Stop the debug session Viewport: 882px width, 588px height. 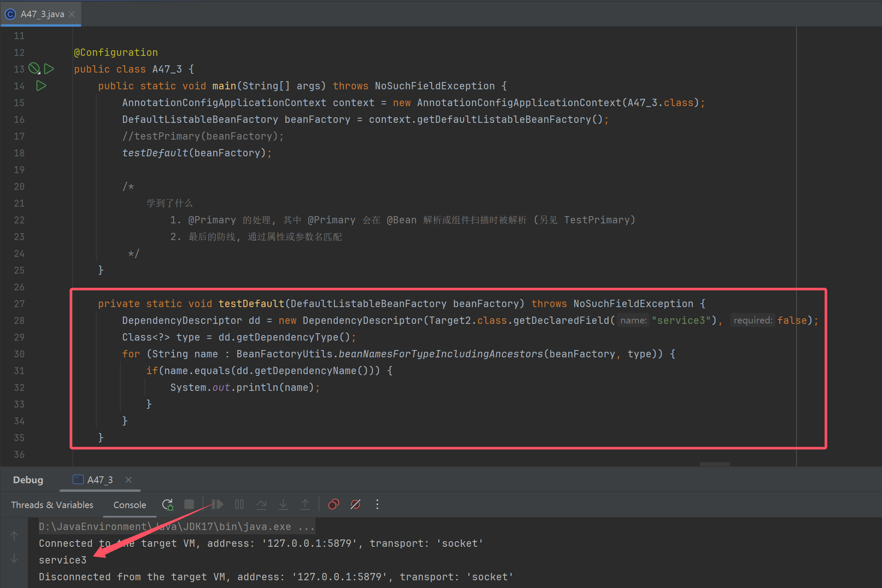click(x=189, y=504)
